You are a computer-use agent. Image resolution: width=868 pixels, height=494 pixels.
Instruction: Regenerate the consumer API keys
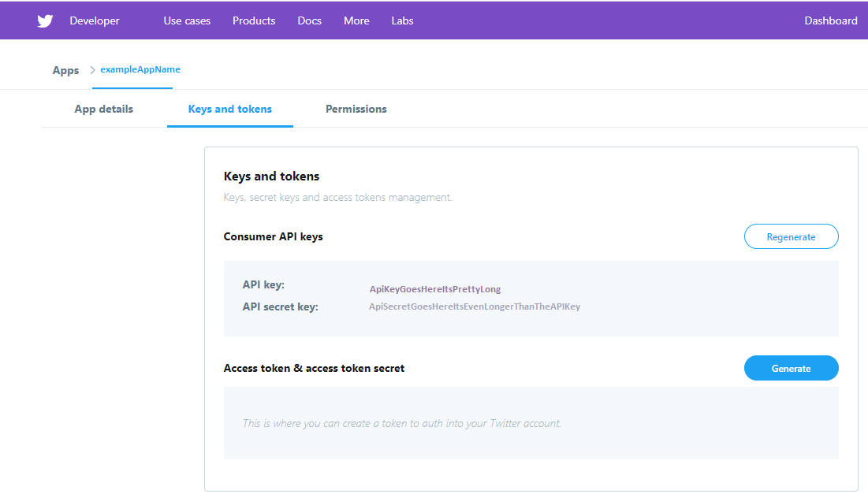pos(791,236)
